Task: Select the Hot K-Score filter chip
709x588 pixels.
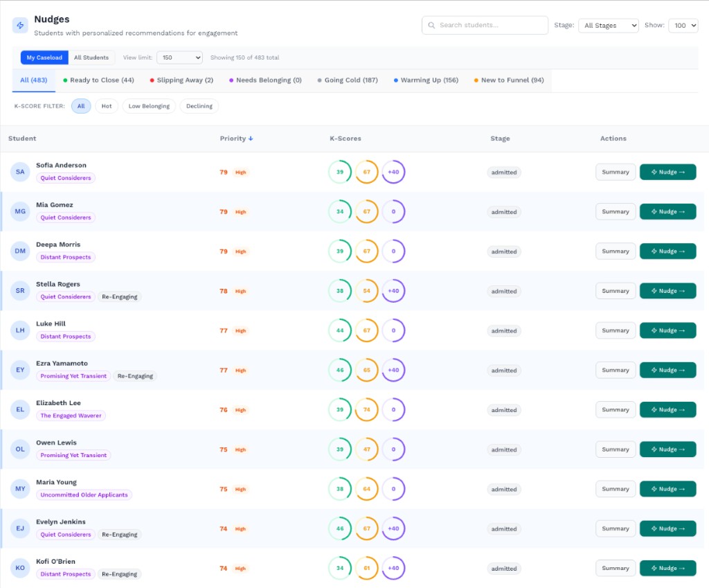Action: click(107, 106)
